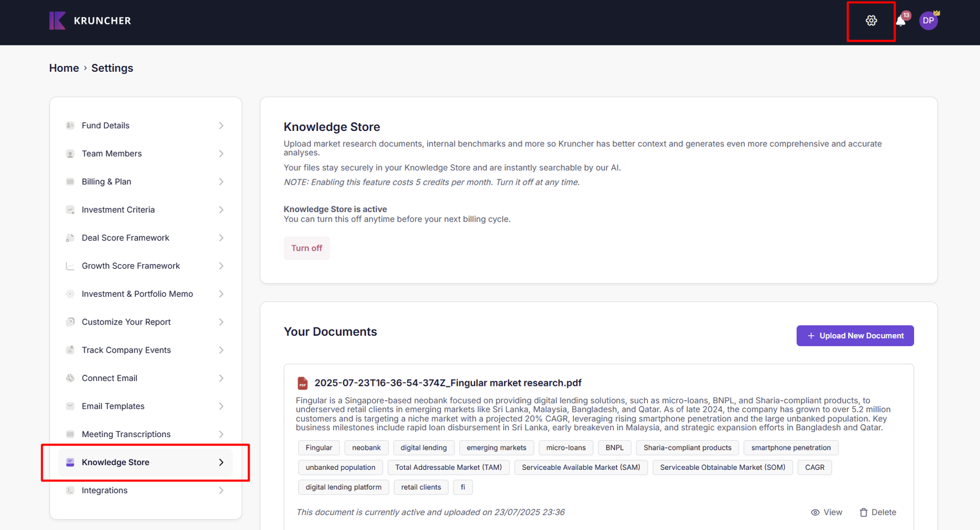Viewport: 980px width, 530px height.
Task: Click the Billing & Plan sidebar icon
Action: click(70, 182)
